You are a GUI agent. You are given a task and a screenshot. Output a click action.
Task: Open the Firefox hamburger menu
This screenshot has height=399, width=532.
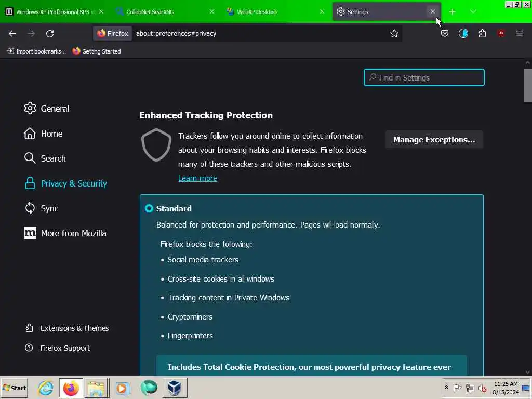519,33
